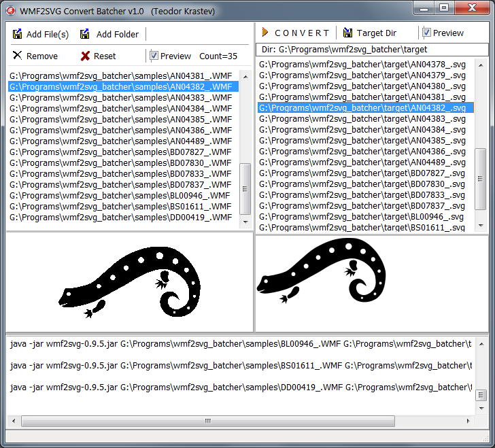The image size is (495, 448).
Task: Click the Add File(s) icon
Action: (x=17, y=34)
